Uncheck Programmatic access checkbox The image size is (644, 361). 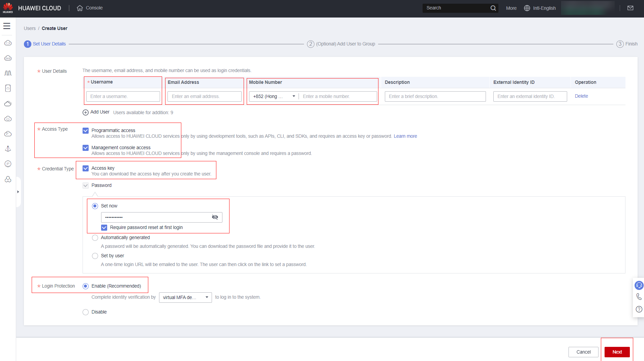[86, 131]
